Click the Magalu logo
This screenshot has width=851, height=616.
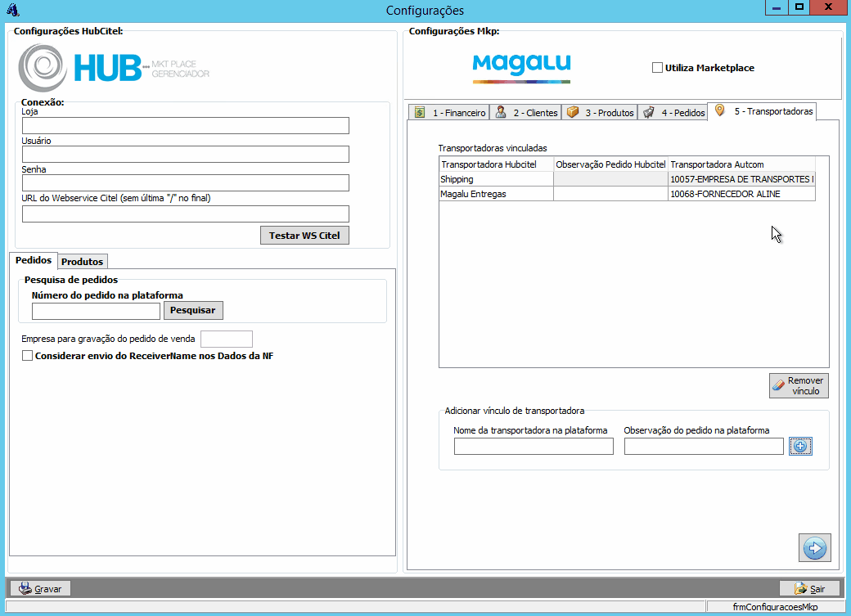(x=521, y=69)
